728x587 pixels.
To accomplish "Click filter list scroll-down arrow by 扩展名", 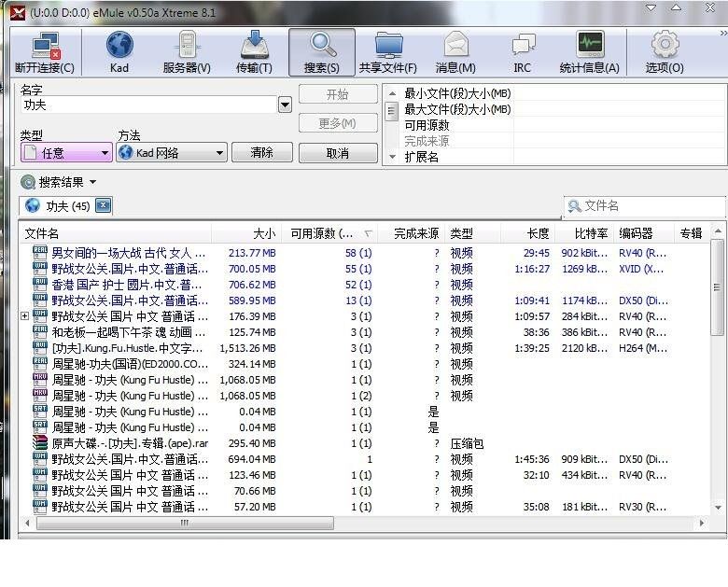I will click(392, 157).
